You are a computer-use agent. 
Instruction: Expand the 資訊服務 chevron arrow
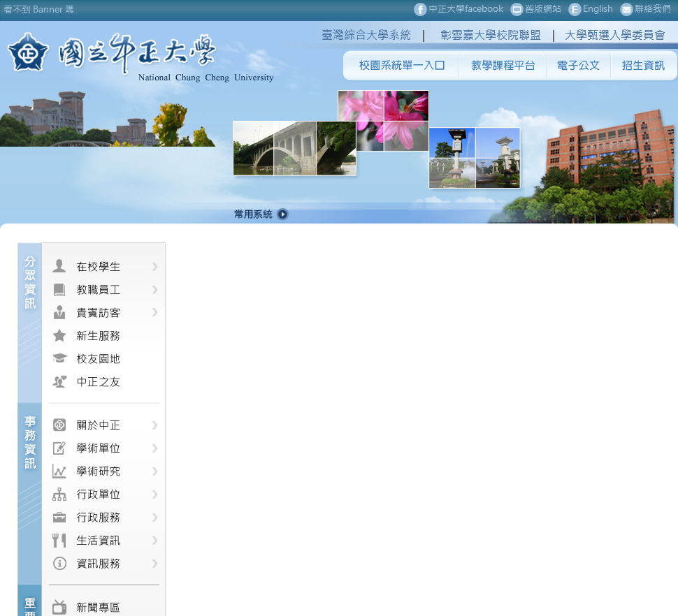[x=154, y=564]
